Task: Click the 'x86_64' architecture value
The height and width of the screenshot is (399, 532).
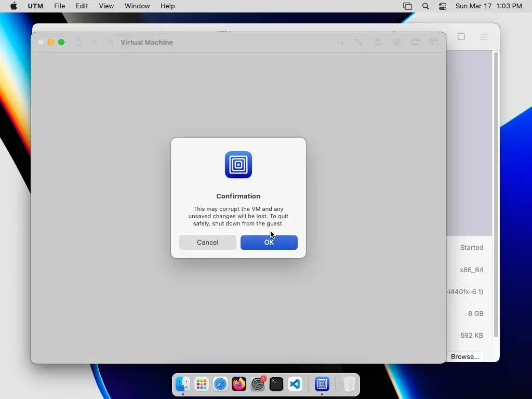Action: [x=471, y=270]
